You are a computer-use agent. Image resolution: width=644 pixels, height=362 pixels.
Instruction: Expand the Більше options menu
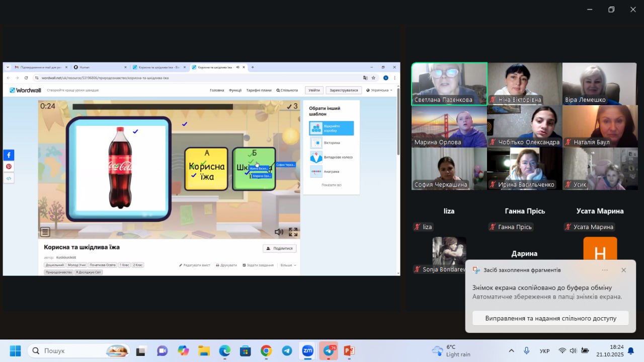[288, 265]
